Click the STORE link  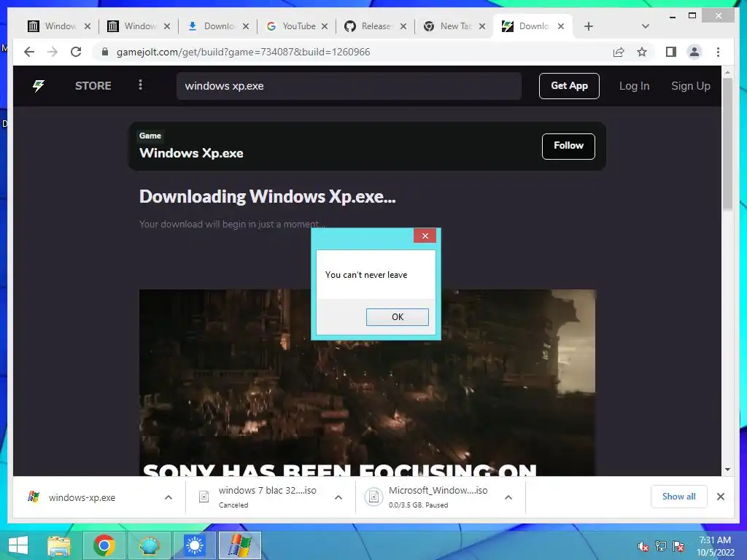point(93,86)
